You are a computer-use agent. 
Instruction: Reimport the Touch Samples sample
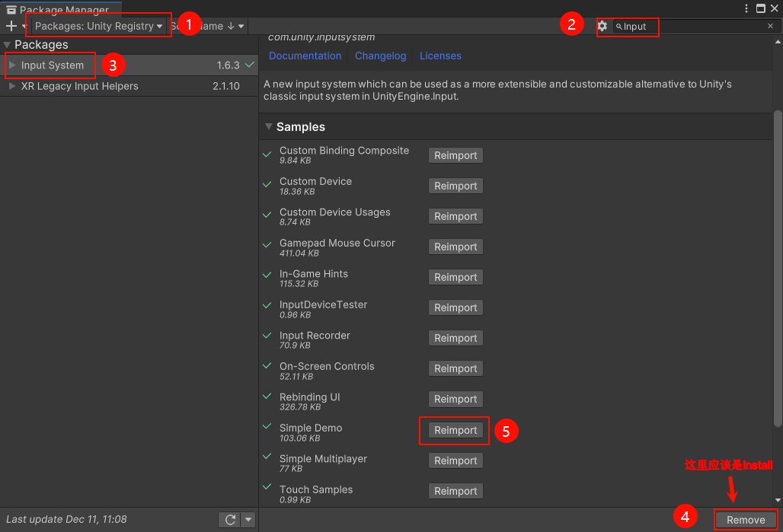[455, 491]
